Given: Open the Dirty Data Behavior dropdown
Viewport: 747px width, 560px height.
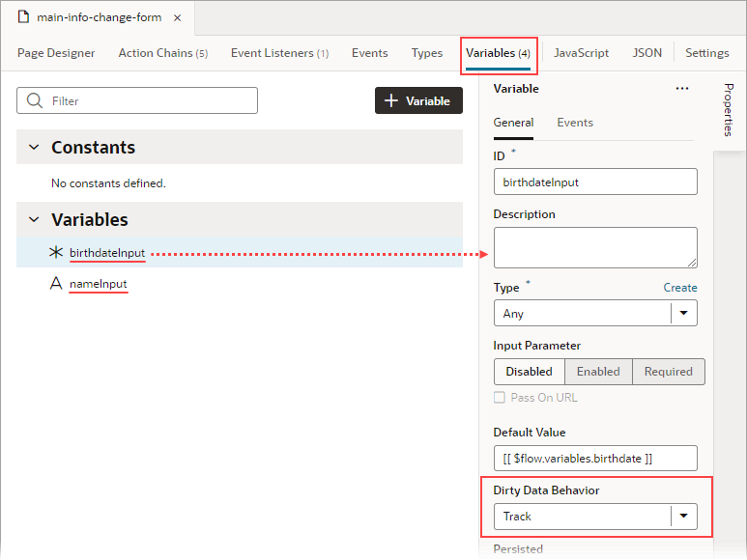Looking at the screenshot, I should tap(595, 517).
